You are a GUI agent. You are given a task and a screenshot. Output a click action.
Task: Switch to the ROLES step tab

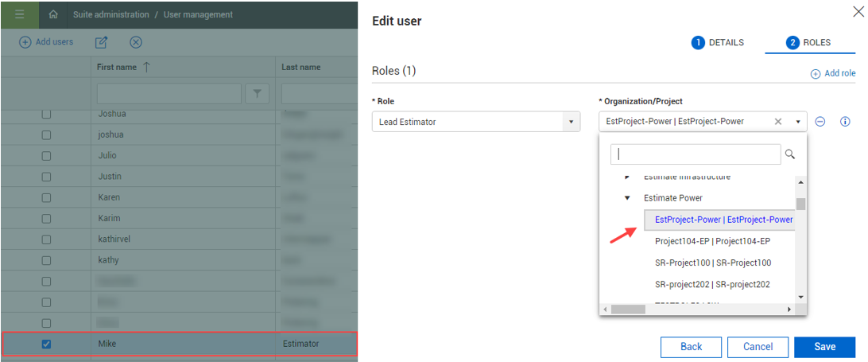pyautogui.click(x=808, y=43)
